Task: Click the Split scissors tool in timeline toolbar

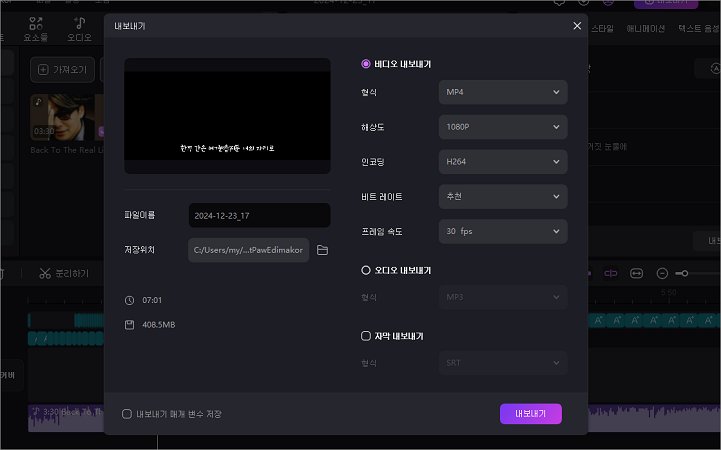Action: [x=64, y=273]
